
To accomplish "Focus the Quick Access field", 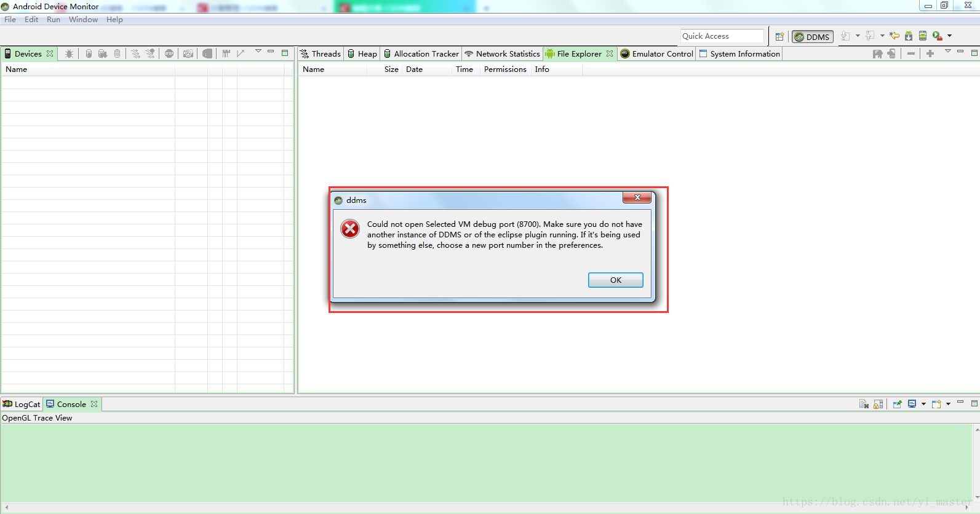I will (x=722, y=36).
